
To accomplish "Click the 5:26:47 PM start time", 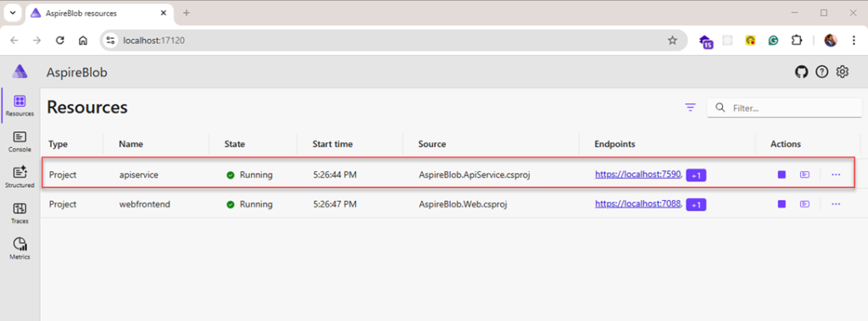I will click(x=334, y=204).
